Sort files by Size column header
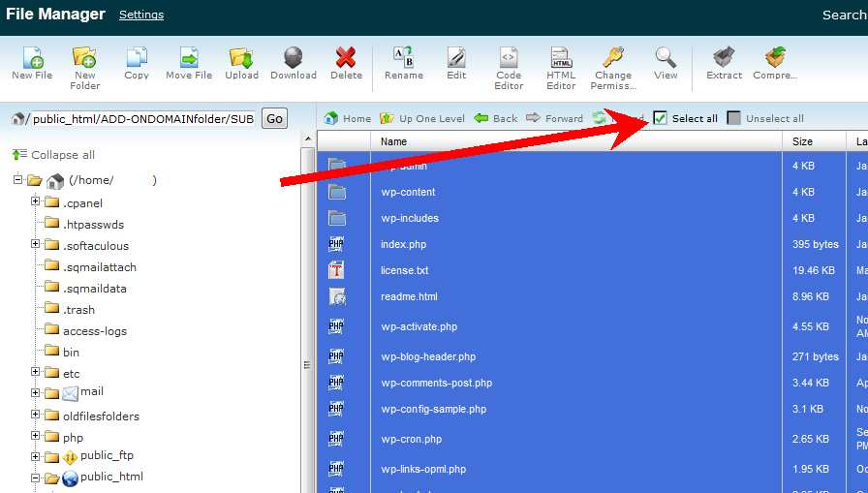Screen dimensions: 868x493 click(x=802, y=141)
